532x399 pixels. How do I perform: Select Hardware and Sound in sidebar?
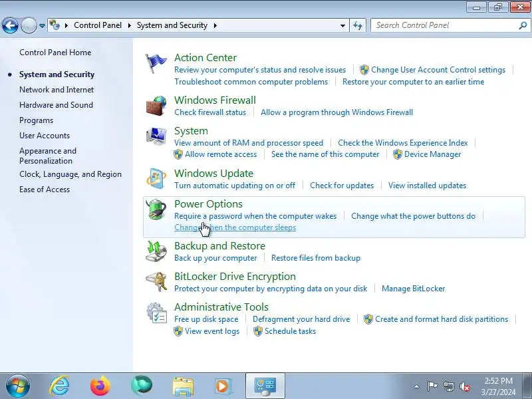click(x=56, y=105)
